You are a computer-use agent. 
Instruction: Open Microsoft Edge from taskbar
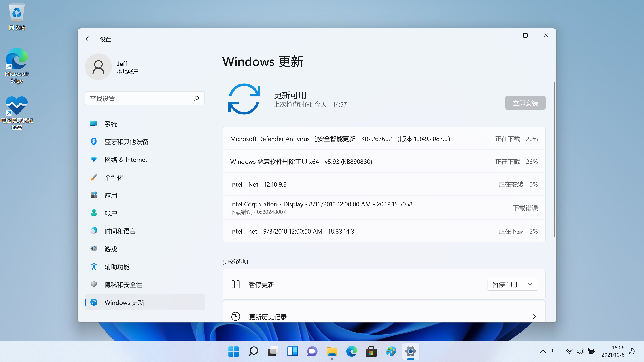pos(352,351)
